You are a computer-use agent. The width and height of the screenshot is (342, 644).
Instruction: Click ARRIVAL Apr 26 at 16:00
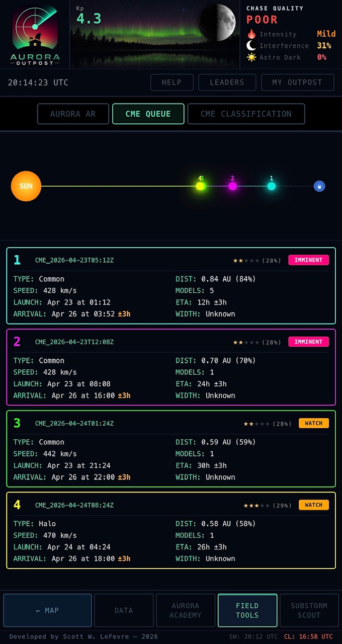point(72,395)
